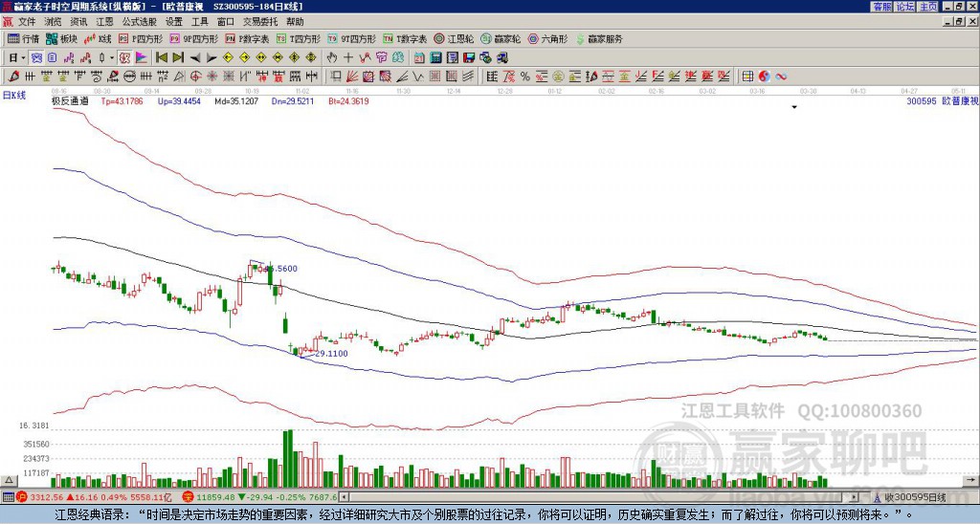Open dropdown arrow beside candlestick style button
The image size is (980, 524).
[x=112, y=58]
